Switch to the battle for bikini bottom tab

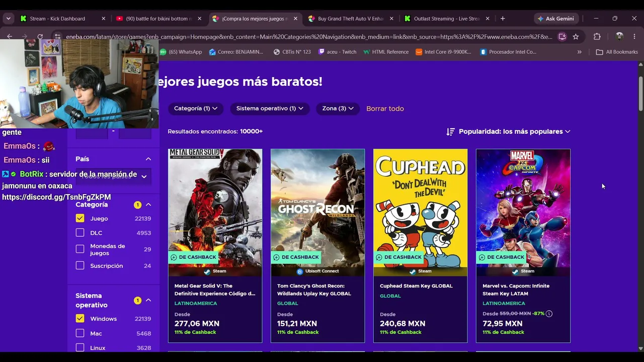pos(158,19)
